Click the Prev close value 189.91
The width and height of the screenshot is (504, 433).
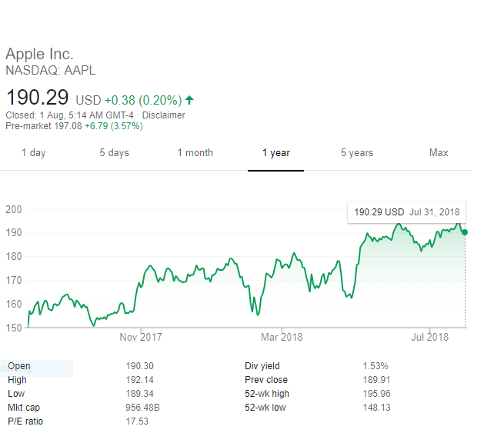(x=376, y=380)
